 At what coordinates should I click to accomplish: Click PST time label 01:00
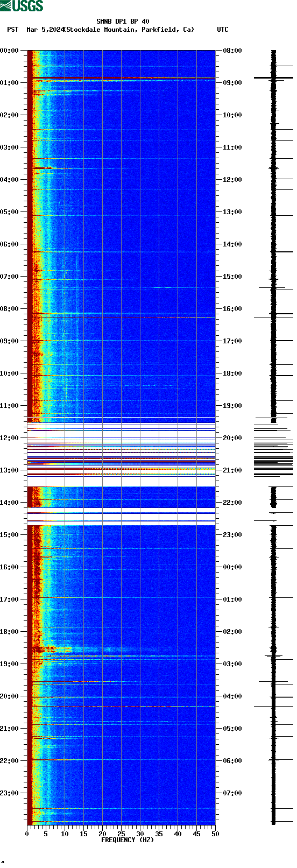(9, 83)
